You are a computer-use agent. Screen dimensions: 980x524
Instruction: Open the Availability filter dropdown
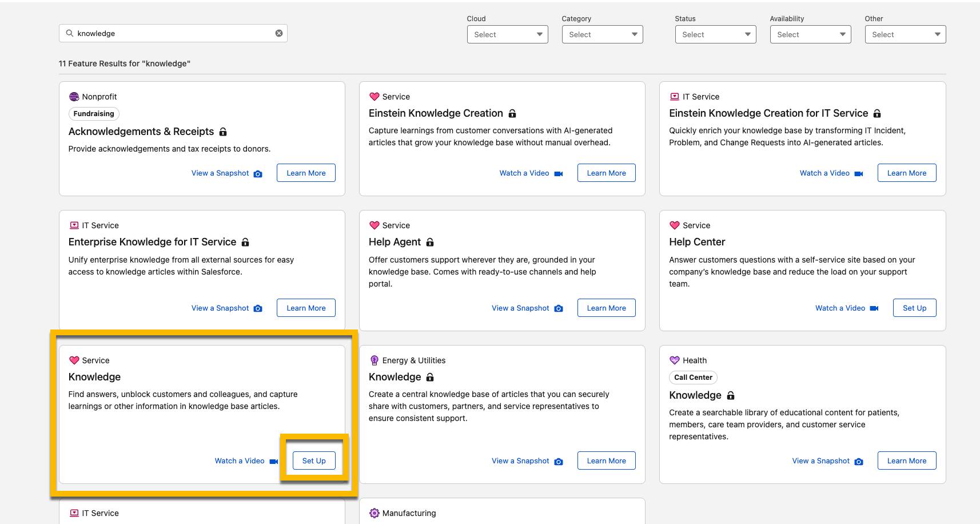[810, 34]
